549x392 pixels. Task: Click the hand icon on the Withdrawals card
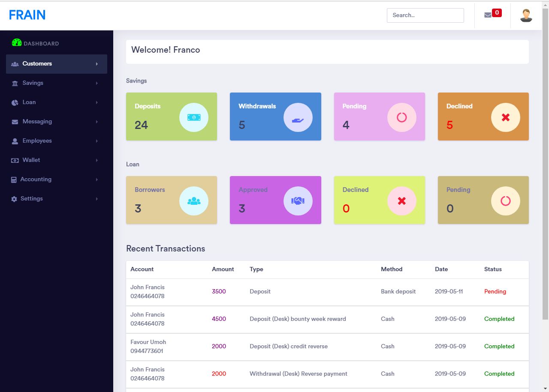pyautogui.click(x=297, y=117)
